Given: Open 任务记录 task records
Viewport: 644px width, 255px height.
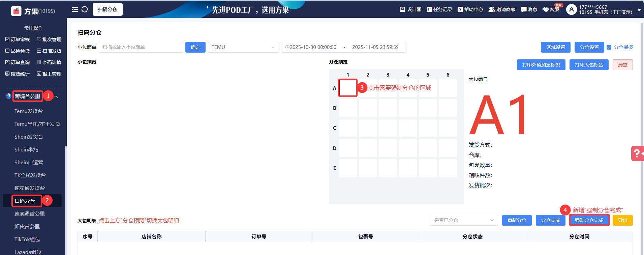Looking at the screenshot, I should point(439,9).
